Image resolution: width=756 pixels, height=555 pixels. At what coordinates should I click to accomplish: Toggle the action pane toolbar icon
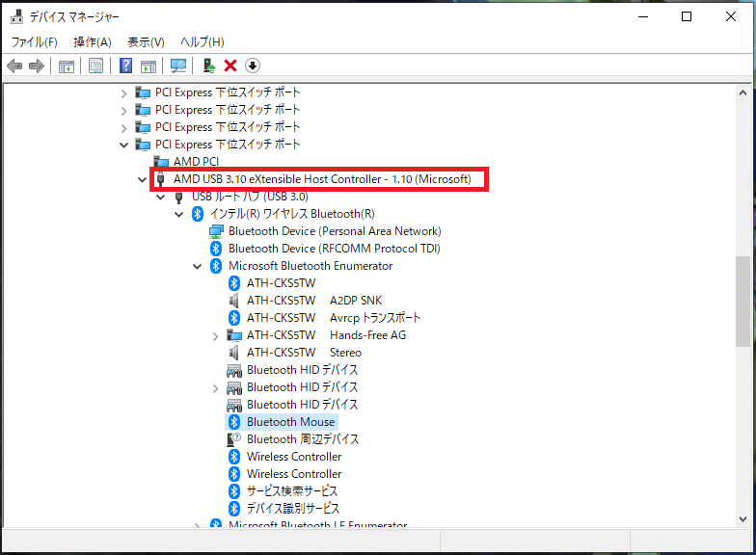(x=148, y=66)
